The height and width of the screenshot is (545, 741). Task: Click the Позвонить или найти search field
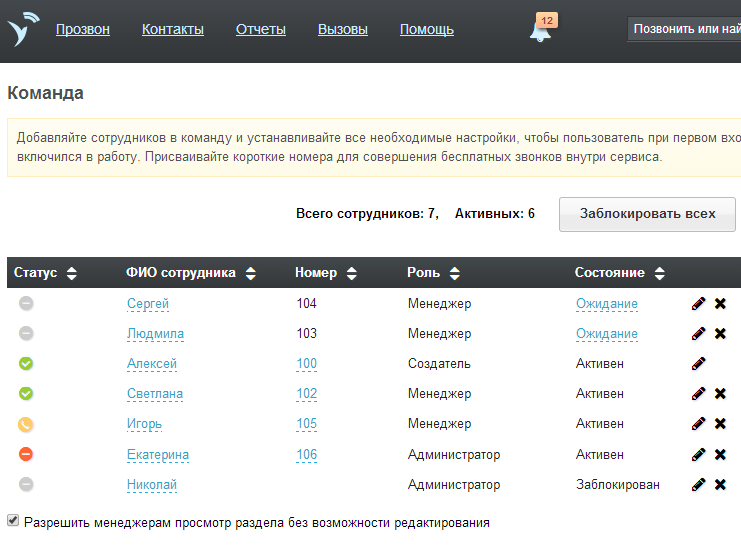686,30
